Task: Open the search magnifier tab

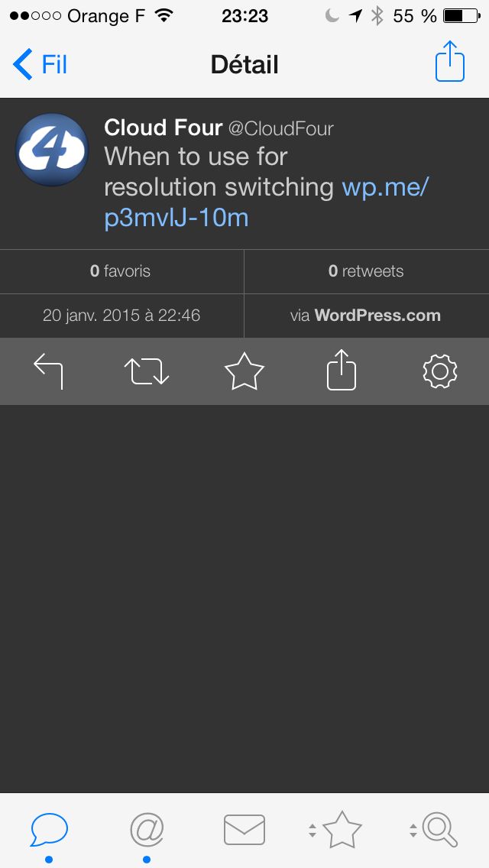Action: coord(440,830)
